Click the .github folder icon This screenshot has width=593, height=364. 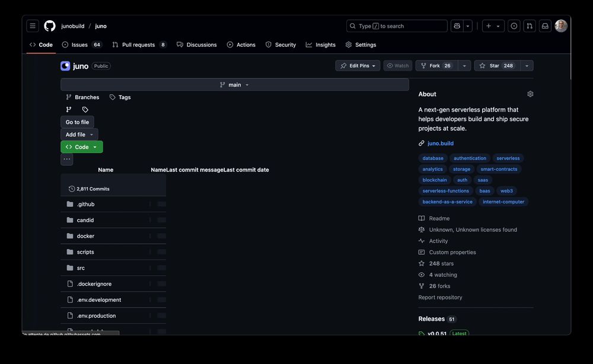coord(70,204)
